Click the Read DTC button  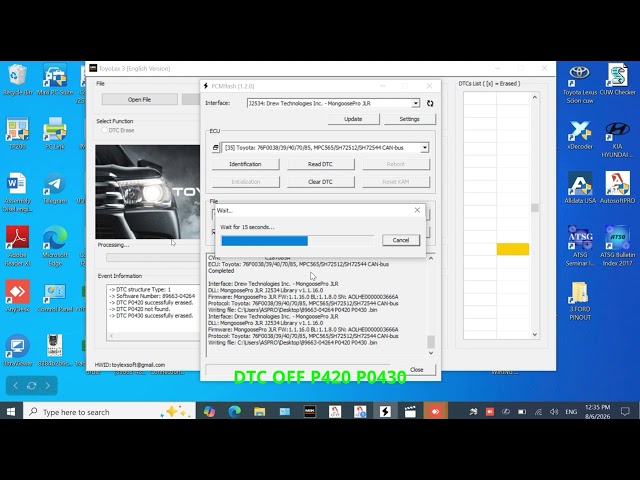320,164
